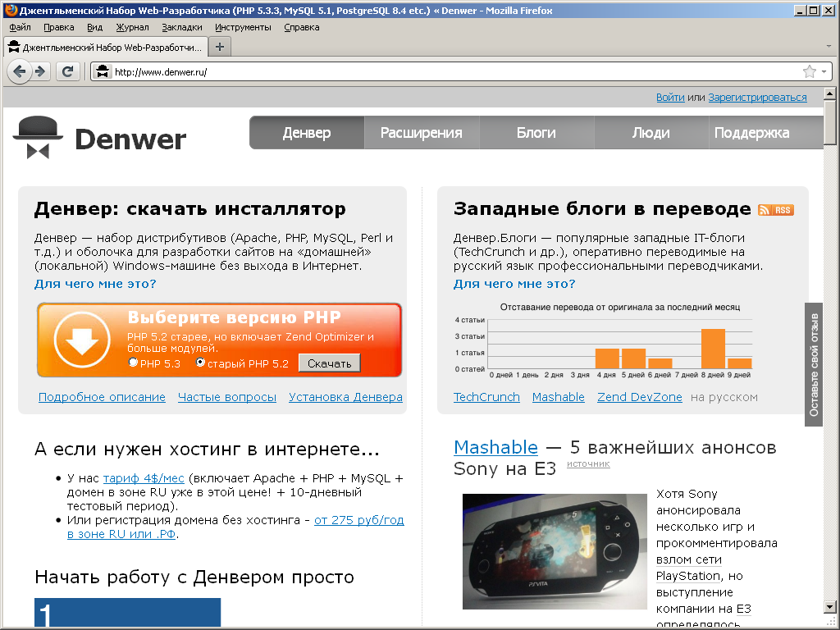Screen dimensions: 840x630
Task: Open the list all tabs dropdown
Action: [829, 47]
